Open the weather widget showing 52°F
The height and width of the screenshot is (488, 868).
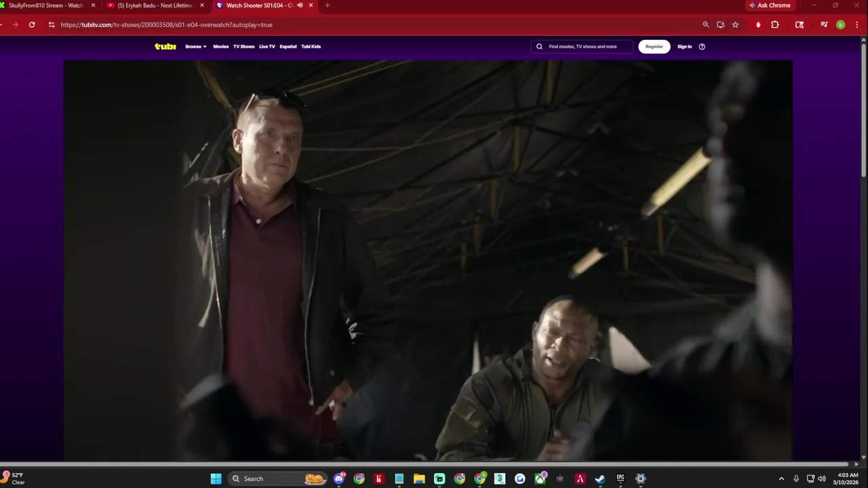[15, 479]
